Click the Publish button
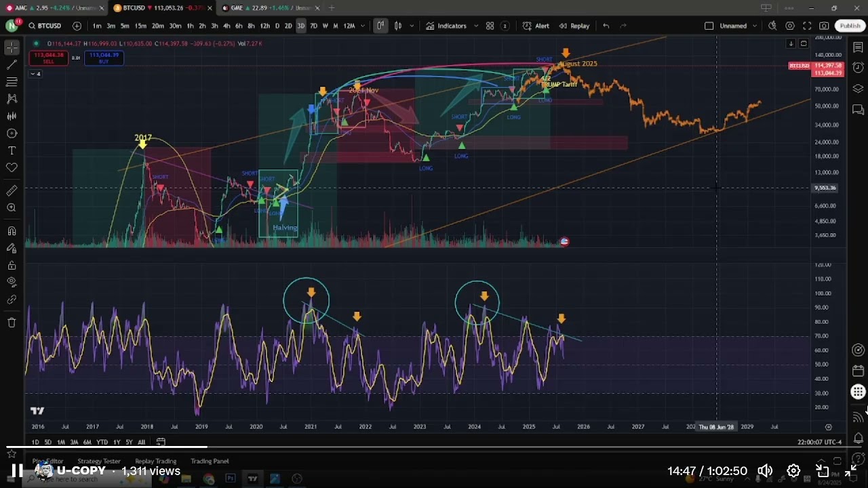The width and height of the screenshot is (868, 488). [850, 26]
